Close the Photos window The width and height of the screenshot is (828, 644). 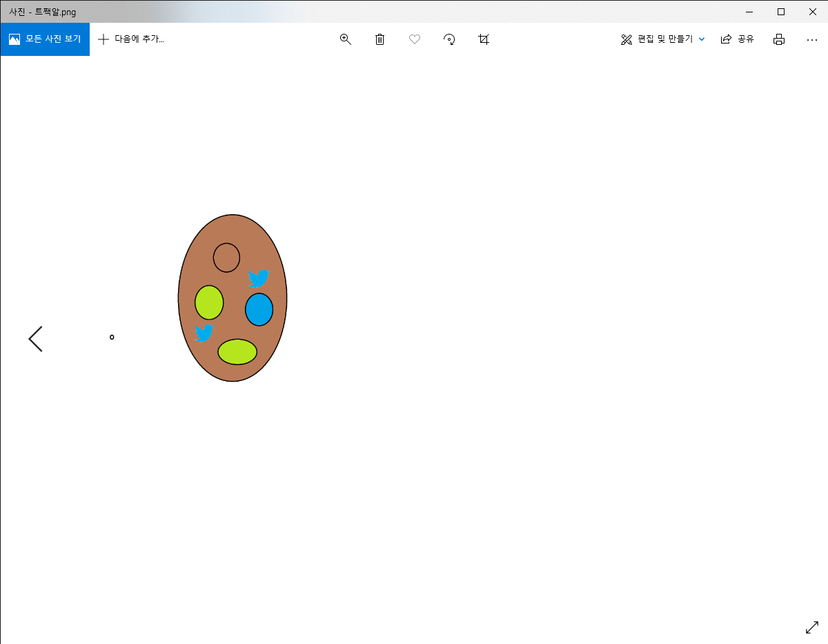812,11
